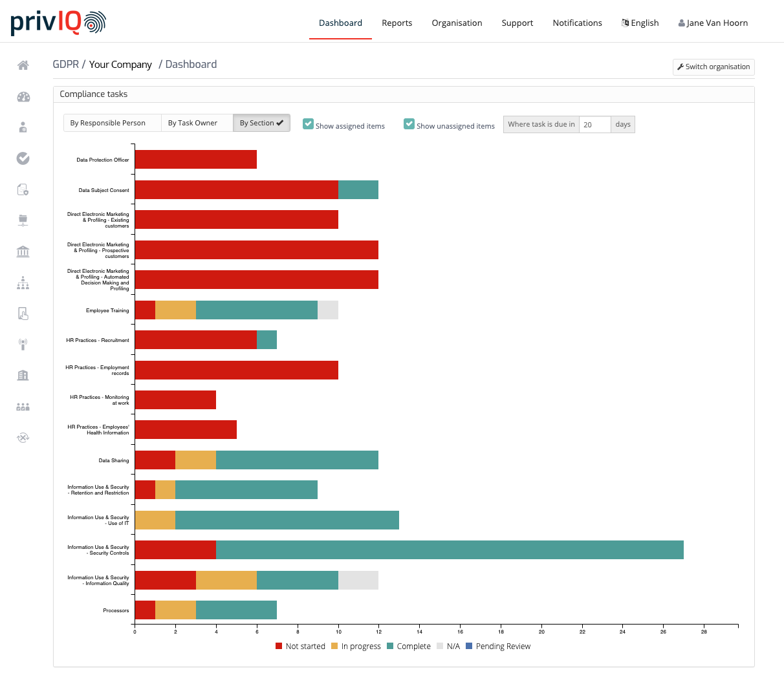This screenshot has width=784, height=673.
Task: Go to the Reports tab
Action: click(x=397, y=23)
